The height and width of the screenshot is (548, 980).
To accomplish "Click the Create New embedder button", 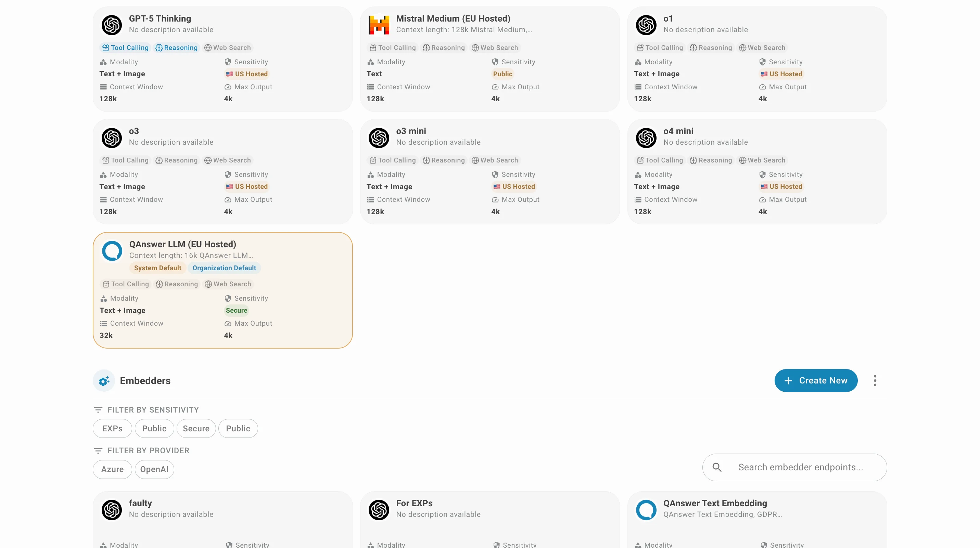I will pyautogui.click(x=816, y=381).
